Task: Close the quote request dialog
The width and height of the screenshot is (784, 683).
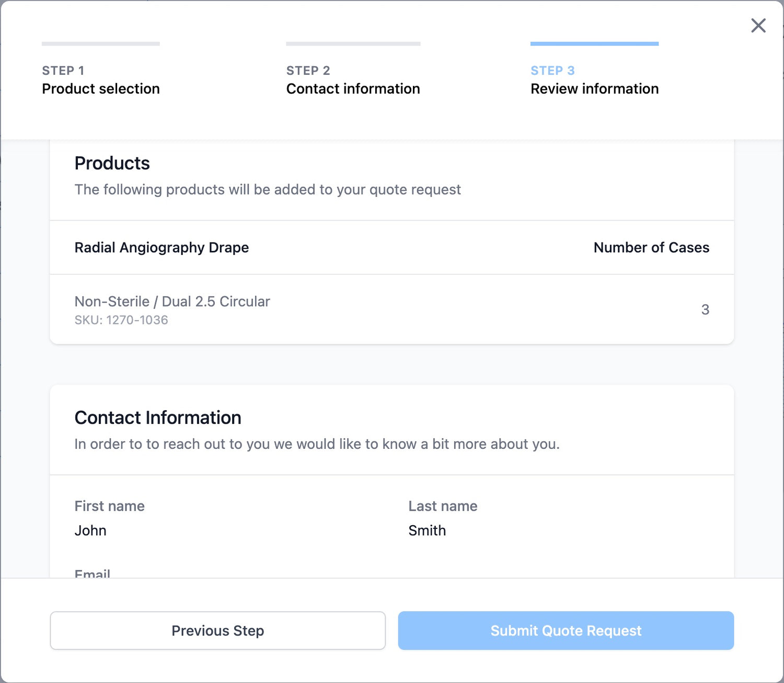Action: pyautogui.click(x=758, y=26)
